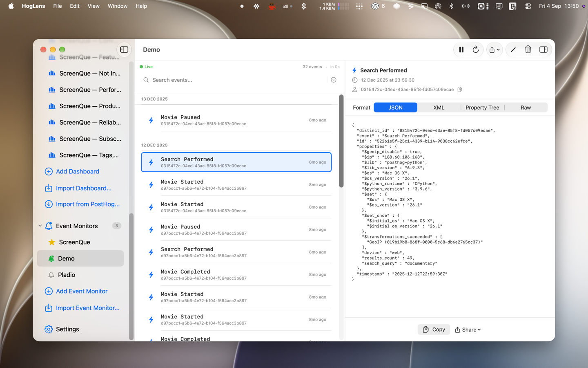Open the HogLens app menu
The height and width of the screenshot is (368, 588).
coord(33,6)
